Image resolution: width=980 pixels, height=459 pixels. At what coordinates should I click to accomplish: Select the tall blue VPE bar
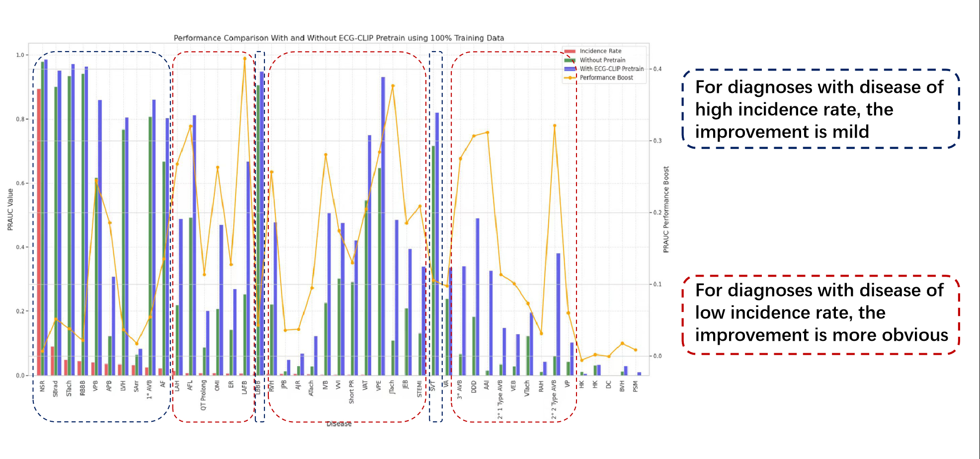coord(383,224)
